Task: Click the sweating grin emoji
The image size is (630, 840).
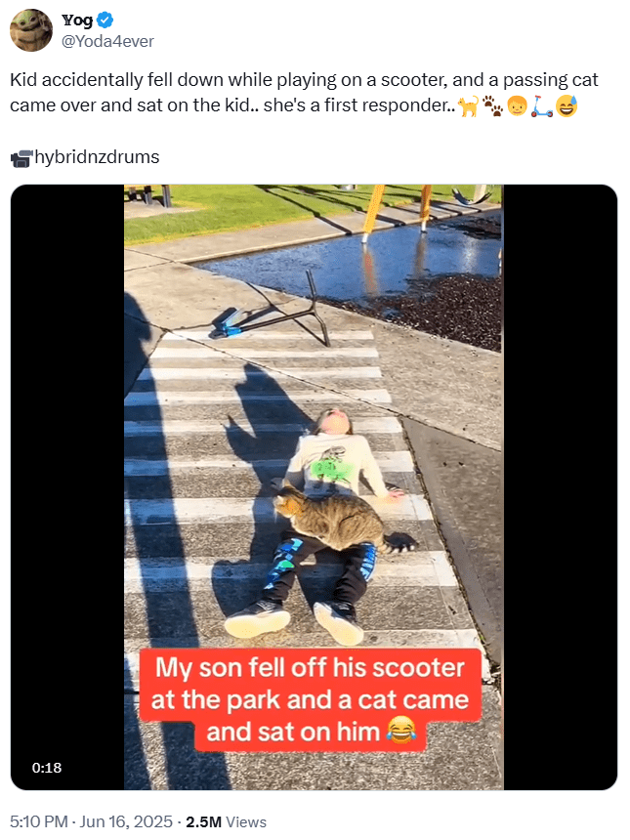Action: (x=567, y=105)
